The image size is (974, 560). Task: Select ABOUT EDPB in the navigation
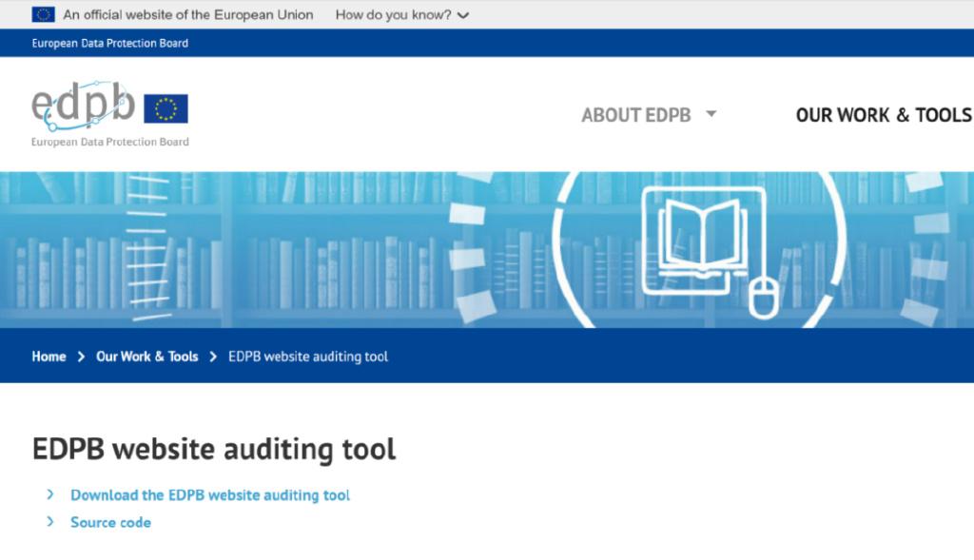coord(635,114)
